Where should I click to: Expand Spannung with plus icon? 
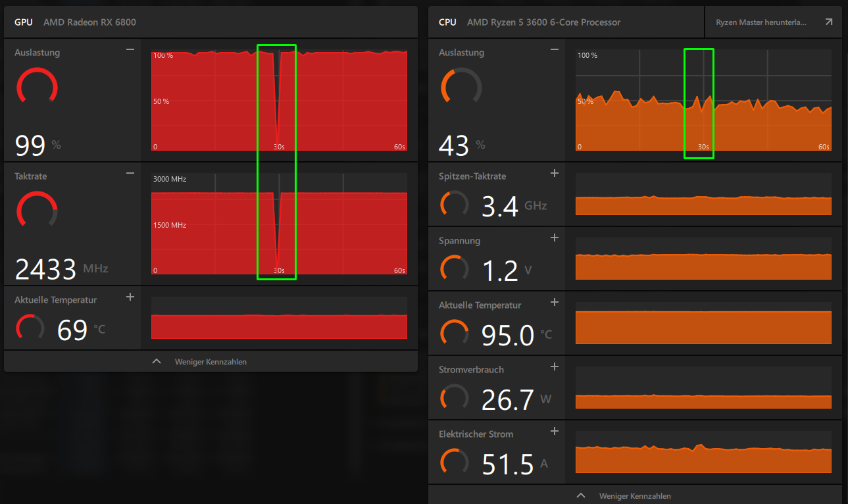pyautogui.click(x=555, y=238)
